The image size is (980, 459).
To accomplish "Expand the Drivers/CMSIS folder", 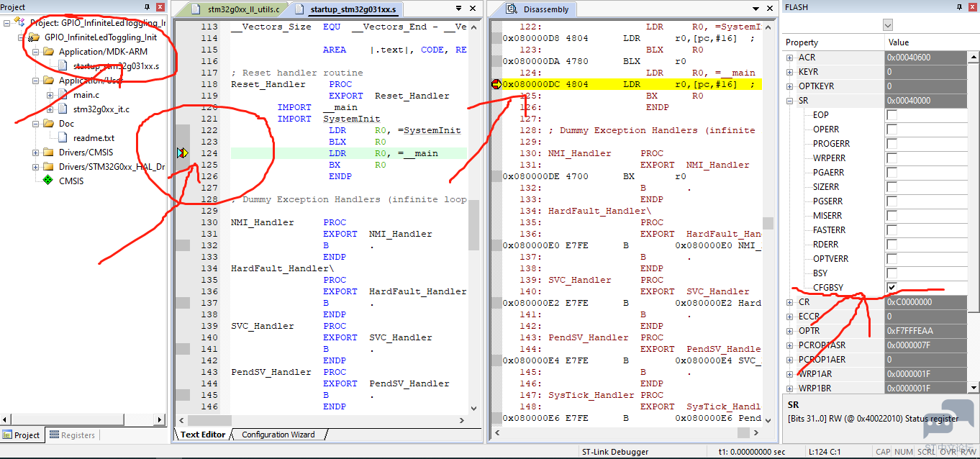I will point(36,153).
